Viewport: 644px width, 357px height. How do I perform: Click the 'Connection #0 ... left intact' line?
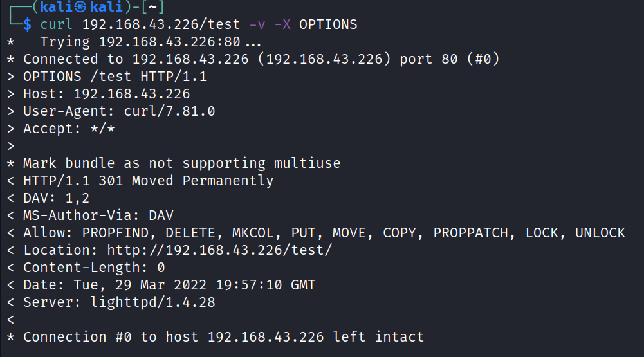[x=223, y=337]
